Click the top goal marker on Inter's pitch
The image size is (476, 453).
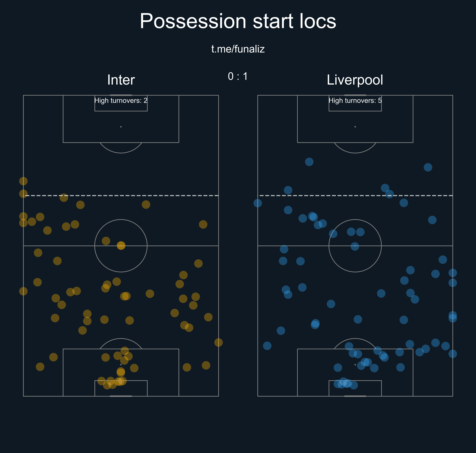tap(121, 95)
